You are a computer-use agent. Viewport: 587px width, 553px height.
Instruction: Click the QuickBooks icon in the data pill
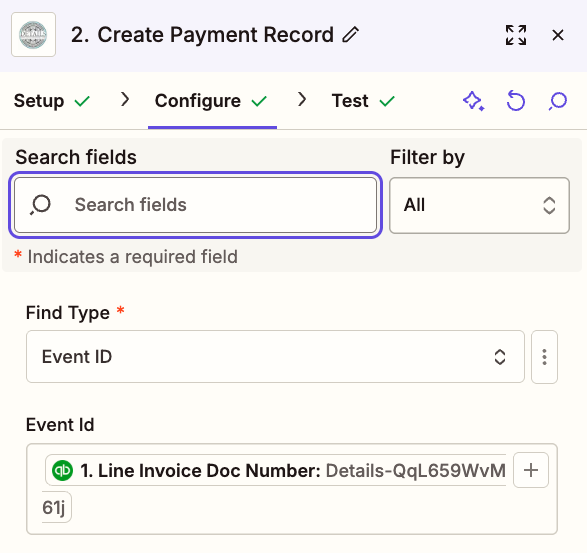(x=62, y=470)
